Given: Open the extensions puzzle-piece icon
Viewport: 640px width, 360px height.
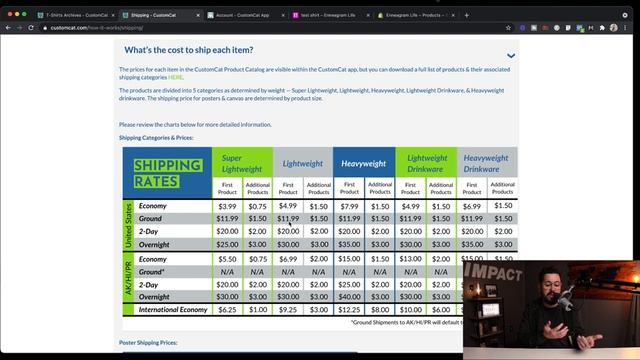Looking at the screenshot, I should pos(602,28).
